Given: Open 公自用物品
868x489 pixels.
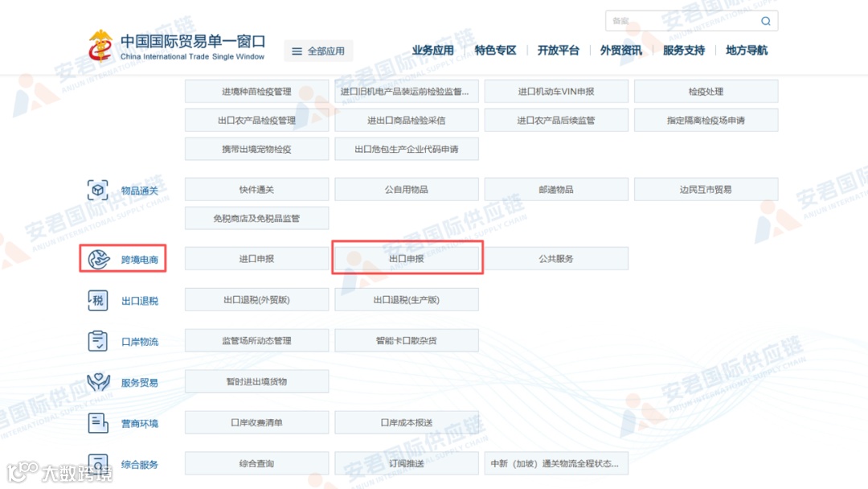Looking at the screenshot, I should point(407,189).
